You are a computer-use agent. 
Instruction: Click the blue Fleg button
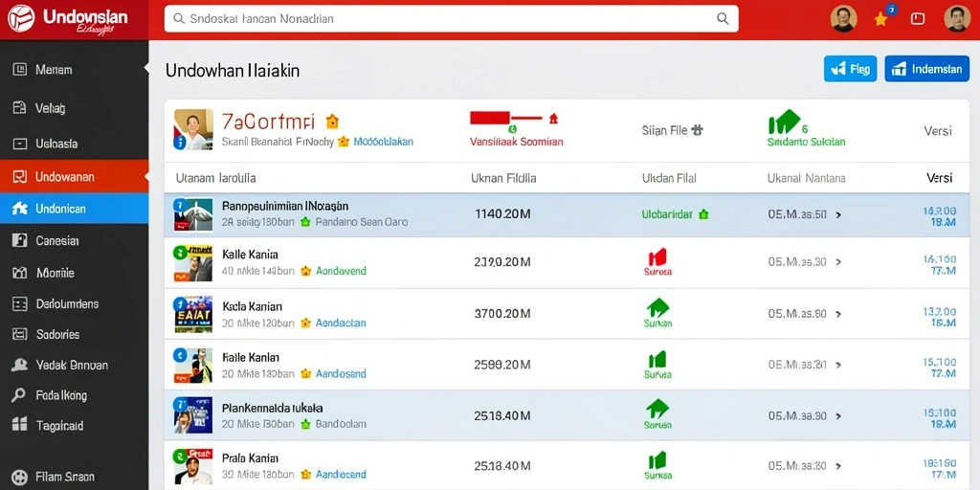coord(850,69)
